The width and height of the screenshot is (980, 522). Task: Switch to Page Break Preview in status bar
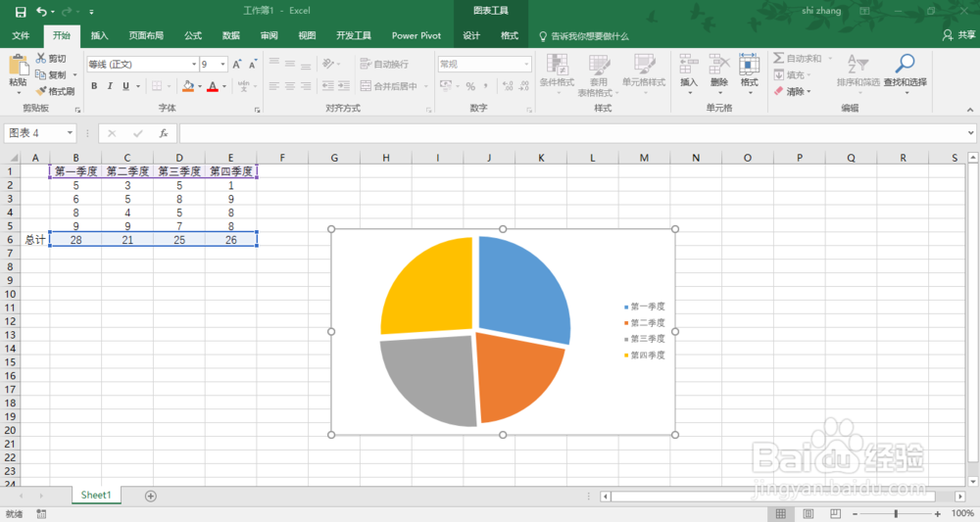pyautogui.click(x=835, y=513)
